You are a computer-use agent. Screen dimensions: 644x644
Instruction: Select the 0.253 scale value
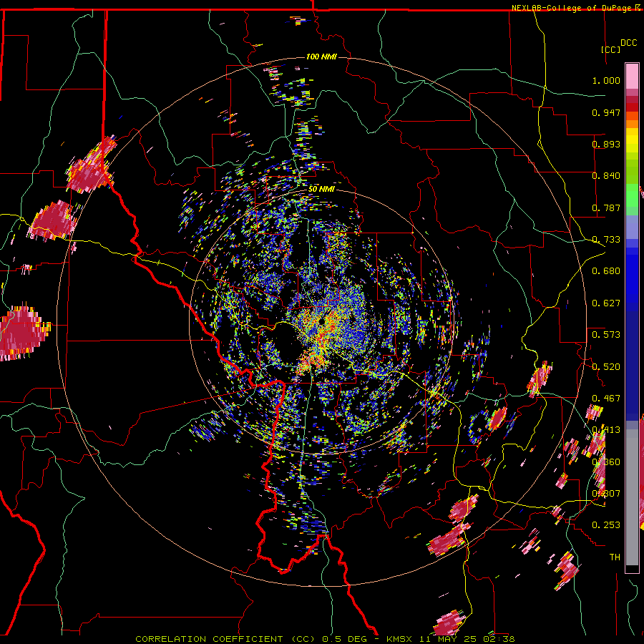pos(606,525)
